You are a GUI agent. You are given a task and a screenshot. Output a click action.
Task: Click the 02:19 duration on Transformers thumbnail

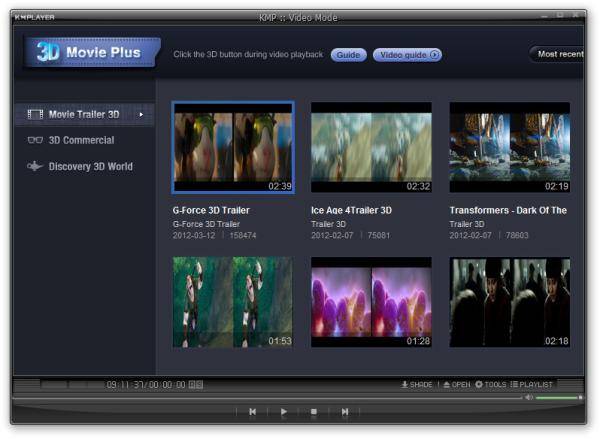557,186
